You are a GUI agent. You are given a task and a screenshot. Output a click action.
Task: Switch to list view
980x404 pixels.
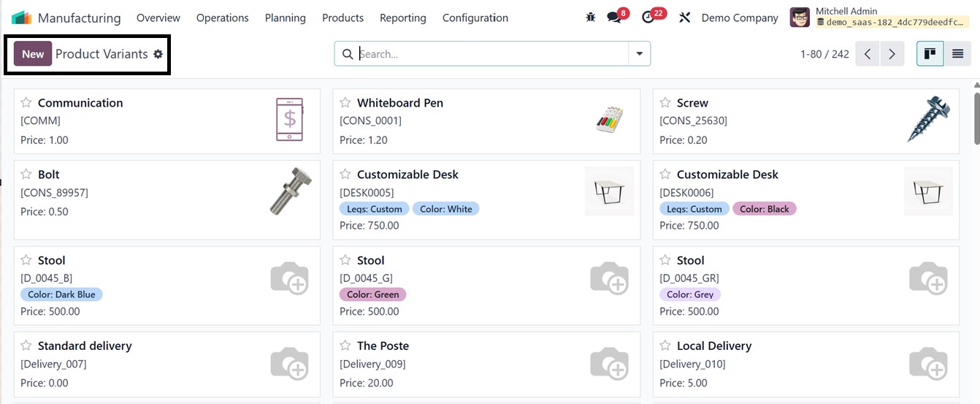957,54
